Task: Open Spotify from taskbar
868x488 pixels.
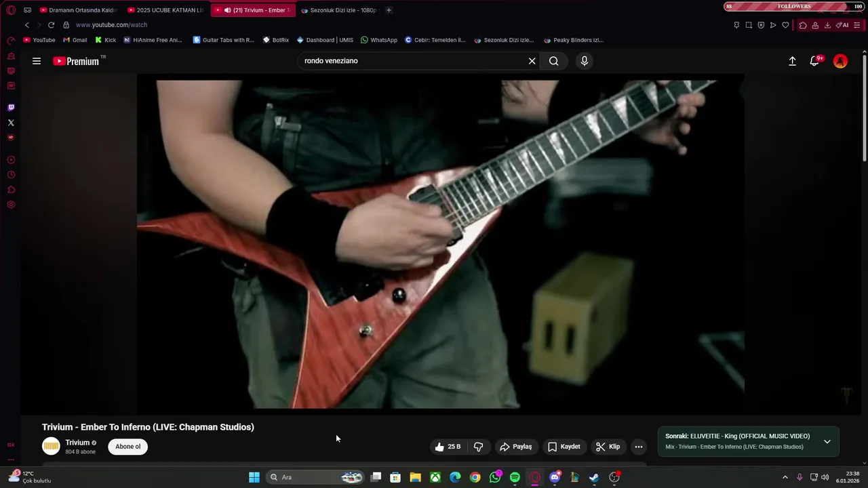Action: (515, 477)
